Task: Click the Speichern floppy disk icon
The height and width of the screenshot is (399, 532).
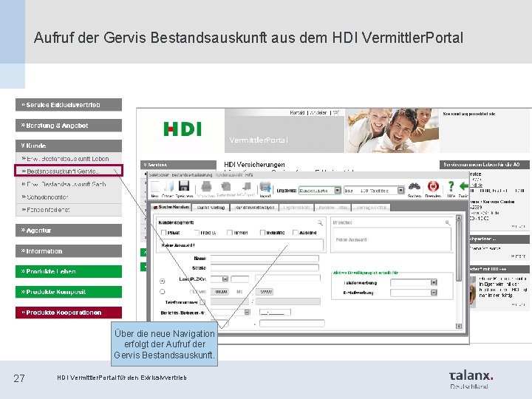Action: [x=183, y=187]
